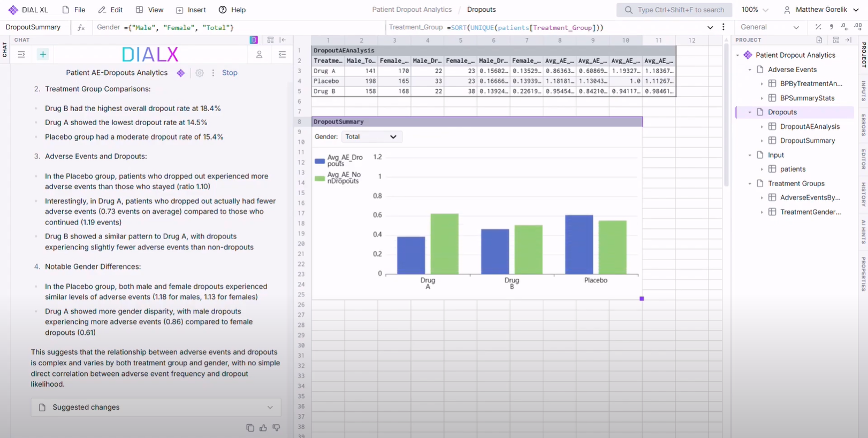Toggle the Avg_AE_Dropouts legend series
Screen dimensions: 868x438
[339, 160]
